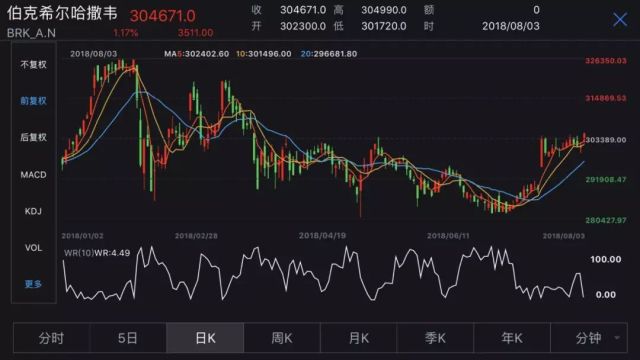This screenshot has width=640, height=360.
Task: Click the MA5 moving average label
Action: click(x=196, y=54)
